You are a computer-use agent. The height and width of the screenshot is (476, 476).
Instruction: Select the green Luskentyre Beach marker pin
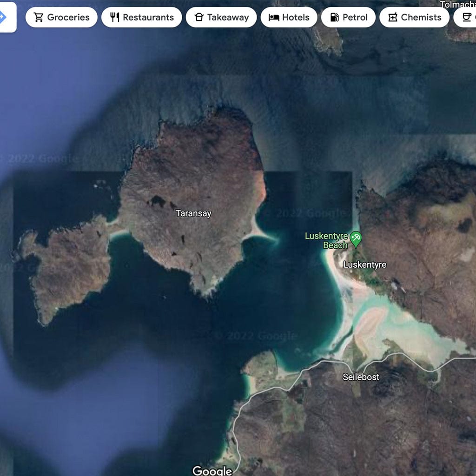pos(356,238)
